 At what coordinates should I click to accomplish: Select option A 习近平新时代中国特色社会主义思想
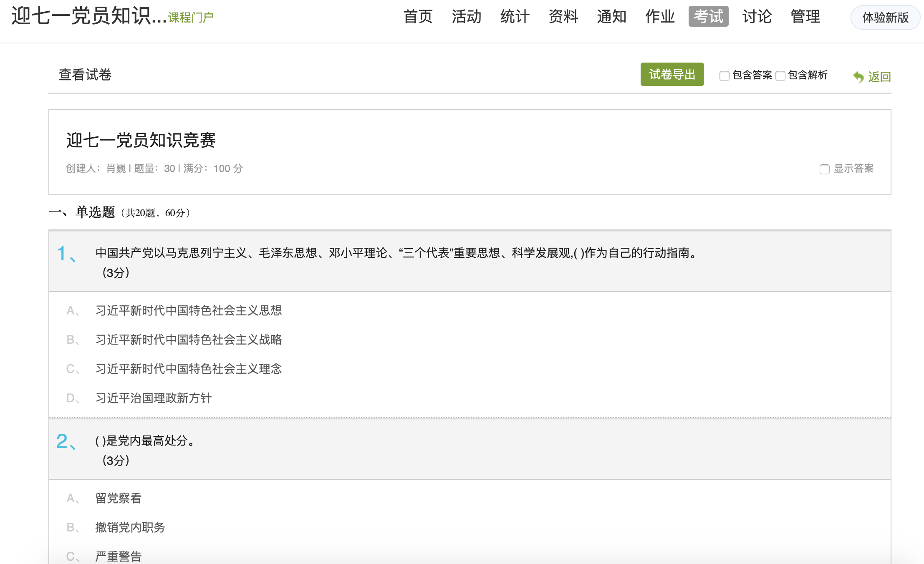[188, 310]
